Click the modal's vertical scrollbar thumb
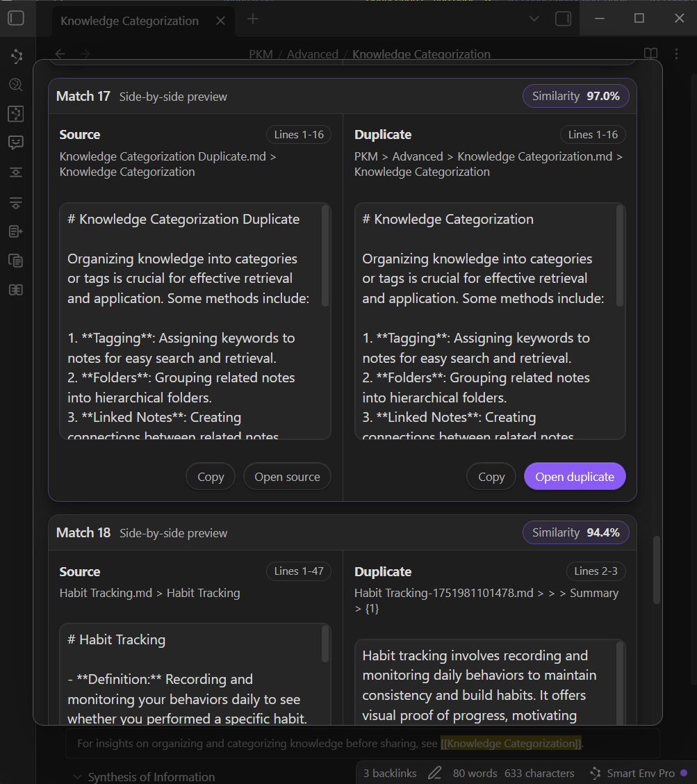Image resolution: width=697 pixels, height=784 pixels. pyautogui.click(x=657, y=570)
